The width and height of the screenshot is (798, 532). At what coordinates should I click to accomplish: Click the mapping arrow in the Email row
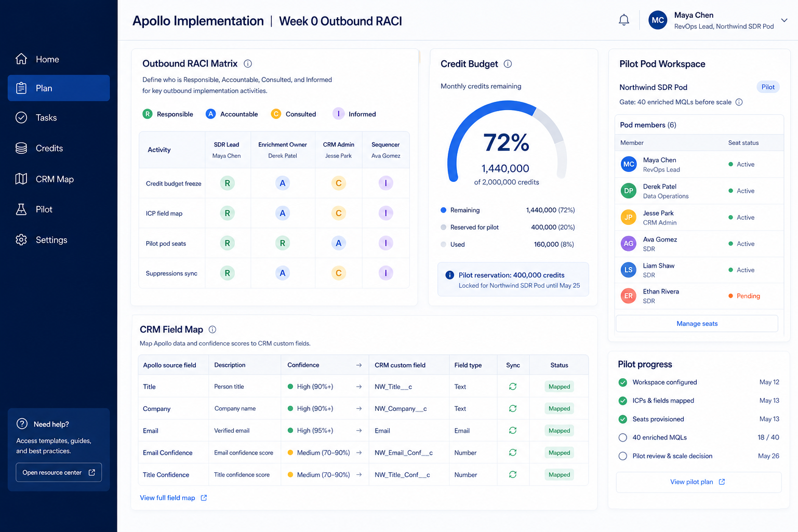coord(359,431)
